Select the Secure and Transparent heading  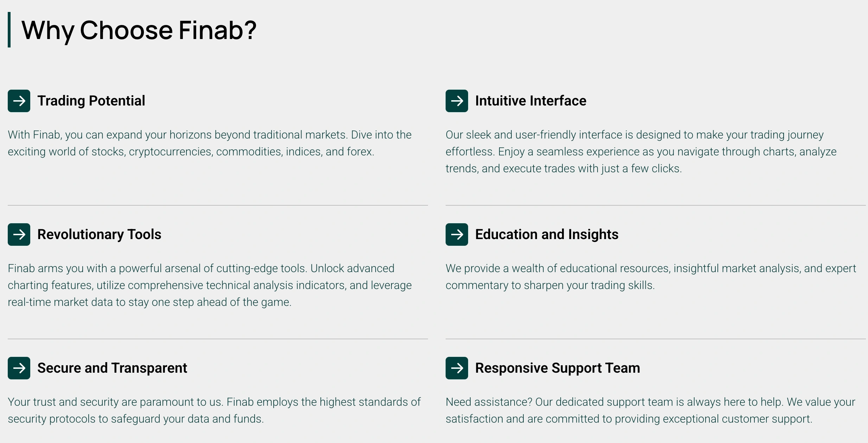[x=112, y=368]
